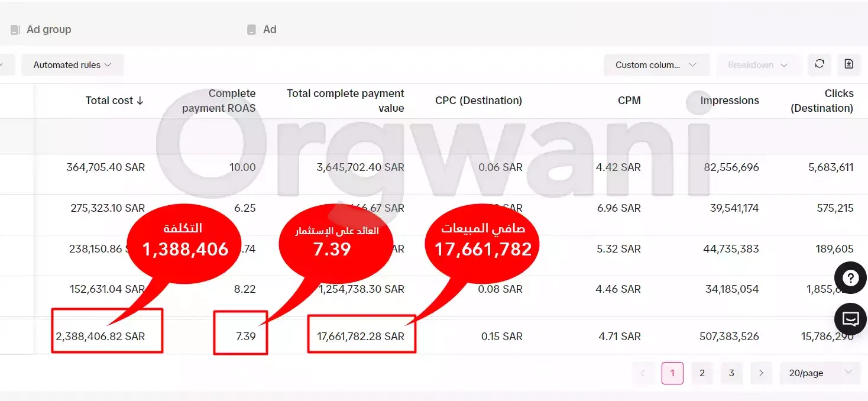The height and width of the screenshot is (401, 868).
Task: Open the Custom columns dropdown
Action: 656,65
